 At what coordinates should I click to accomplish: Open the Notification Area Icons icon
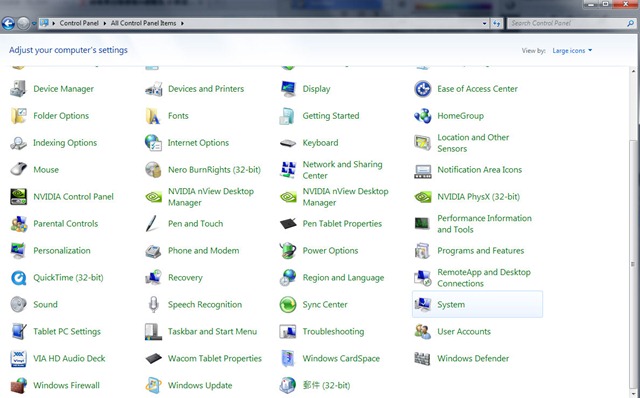click(x=422, y=171)
